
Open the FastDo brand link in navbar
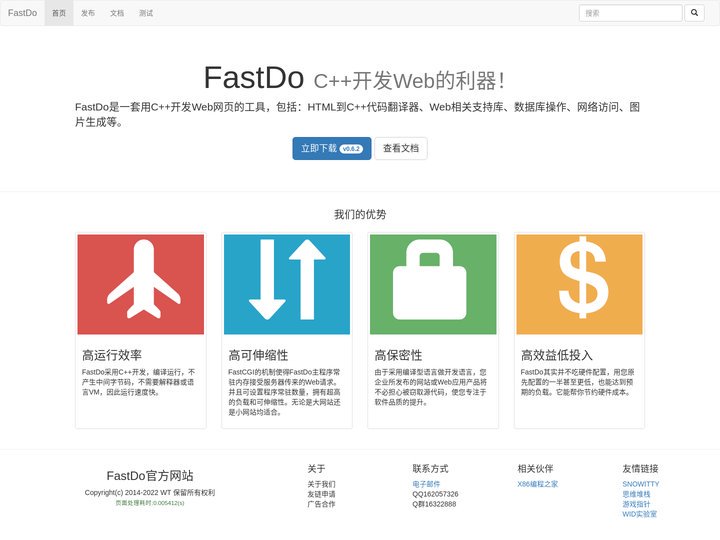point(22,13)
